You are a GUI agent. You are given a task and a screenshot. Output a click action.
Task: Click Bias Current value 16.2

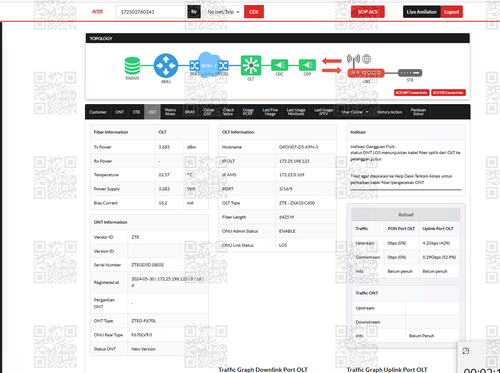click(x=163, y=203)
